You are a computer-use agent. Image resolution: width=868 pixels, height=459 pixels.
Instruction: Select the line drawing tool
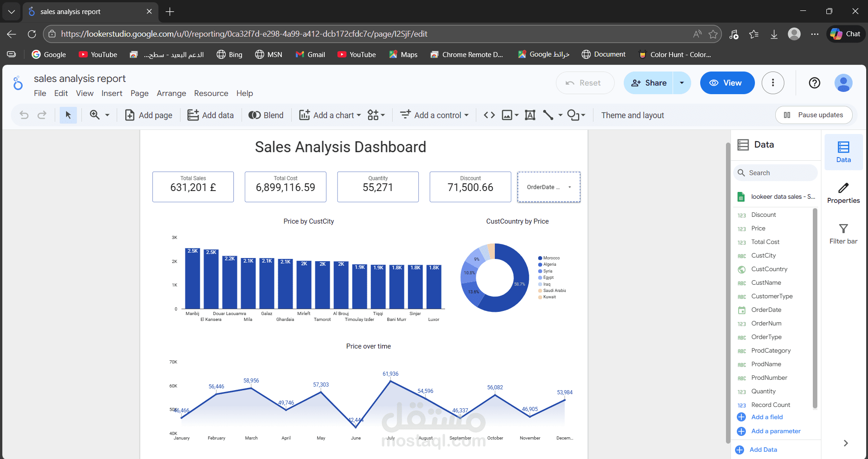click(549, 115)
